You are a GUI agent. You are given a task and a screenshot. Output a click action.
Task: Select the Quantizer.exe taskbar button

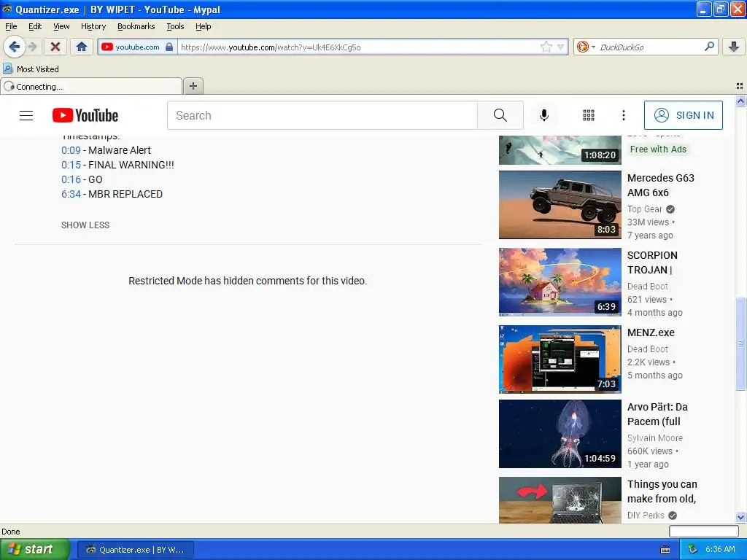tap(135, 550)
